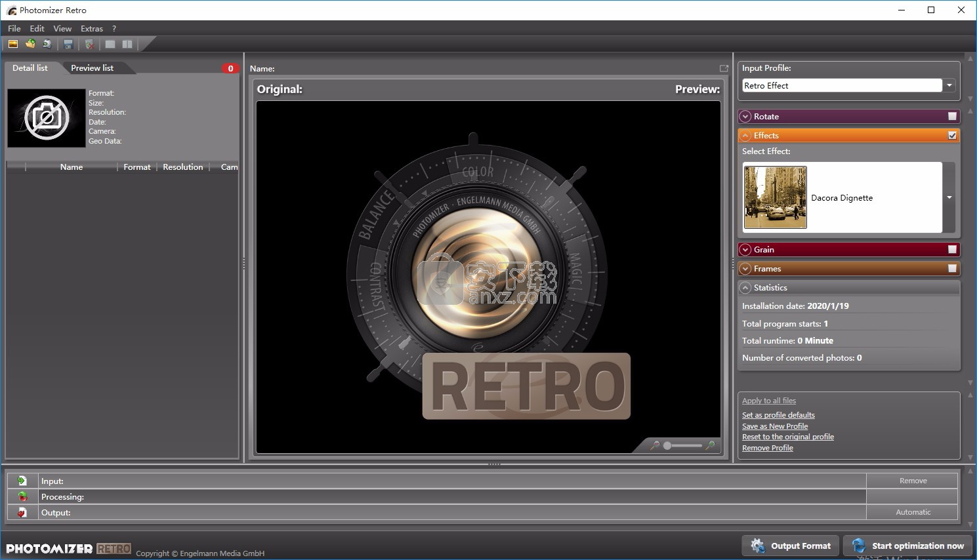The image size is (977, 560).
Task: Click the Retro Effect profile field
Action: 842,85
